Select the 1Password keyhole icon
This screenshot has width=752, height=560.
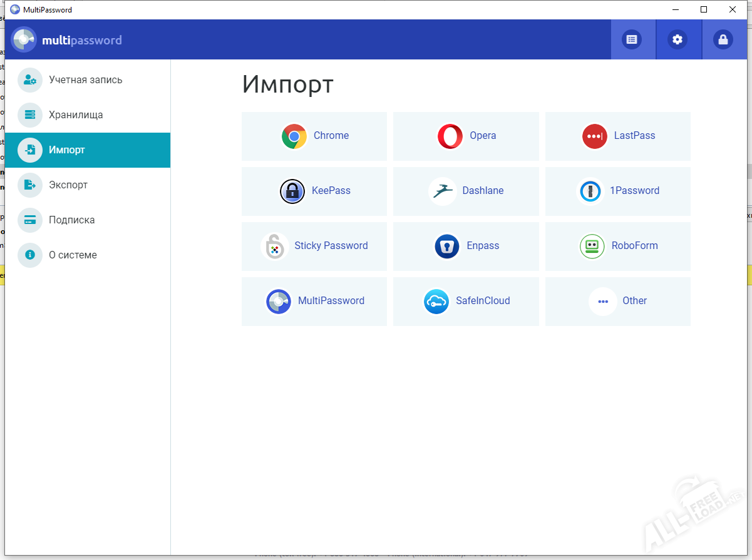[x=590, y=191]
